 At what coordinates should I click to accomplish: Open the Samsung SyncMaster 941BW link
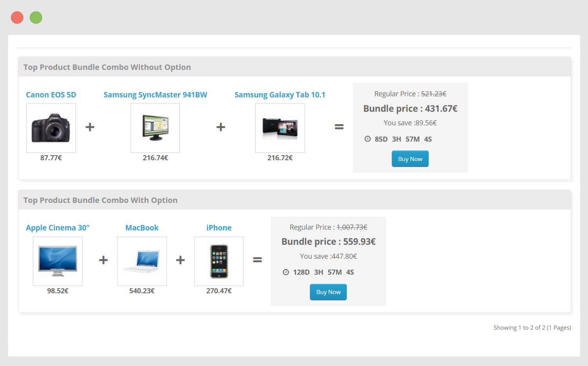[x=155, y=95]
